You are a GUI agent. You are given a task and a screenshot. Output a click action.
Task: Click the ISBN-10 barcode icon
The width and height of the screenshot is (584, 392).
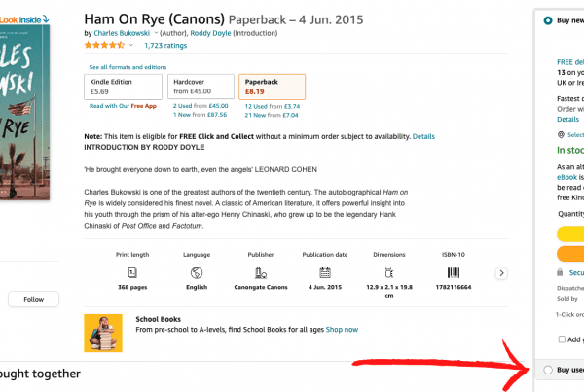(x=454, y=273)
